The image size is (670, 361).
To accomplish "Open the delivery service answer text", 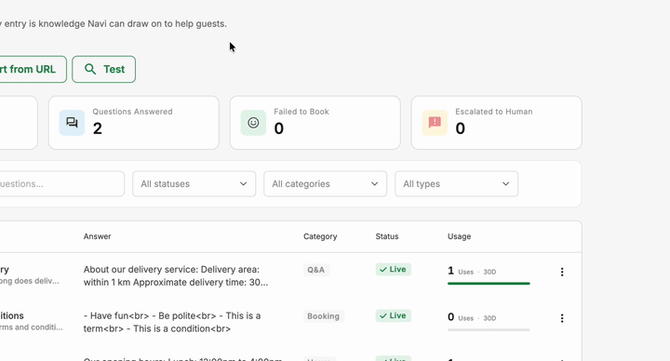I will click(176, 276).
